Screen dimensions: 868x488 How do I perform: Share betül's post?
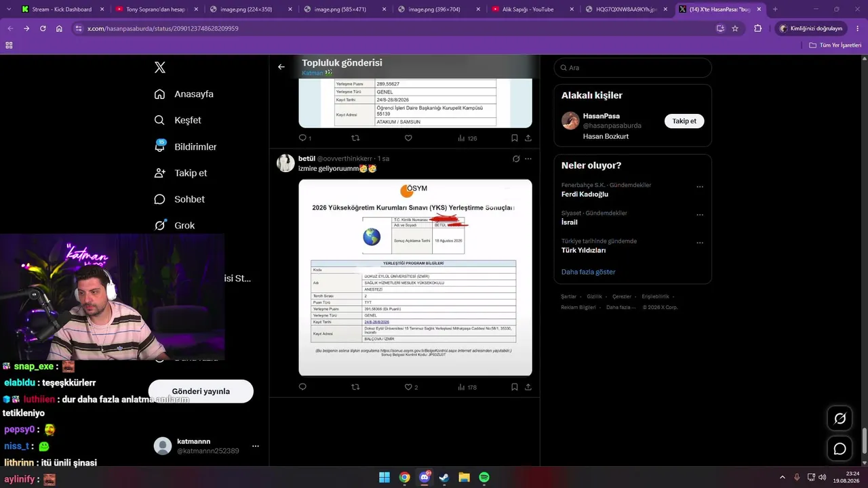(x=528, y=387)
